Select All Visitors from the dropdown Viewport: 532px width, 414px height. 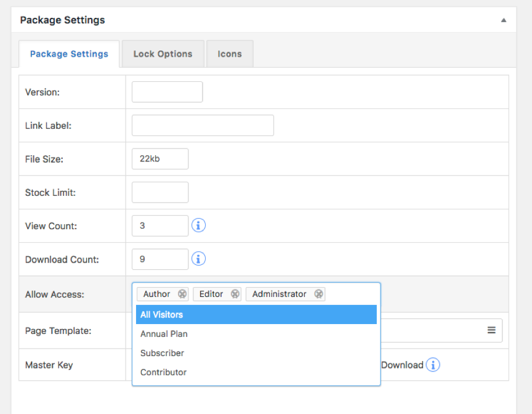256,315
